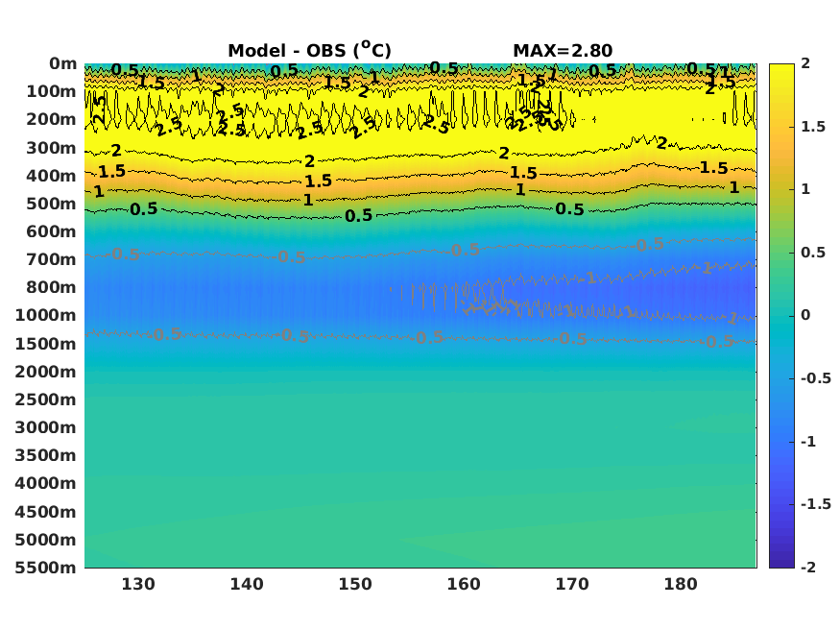Click the colorbar tick label '-2'
Viewport: 840px width, 630px height.
coord(808,568)
